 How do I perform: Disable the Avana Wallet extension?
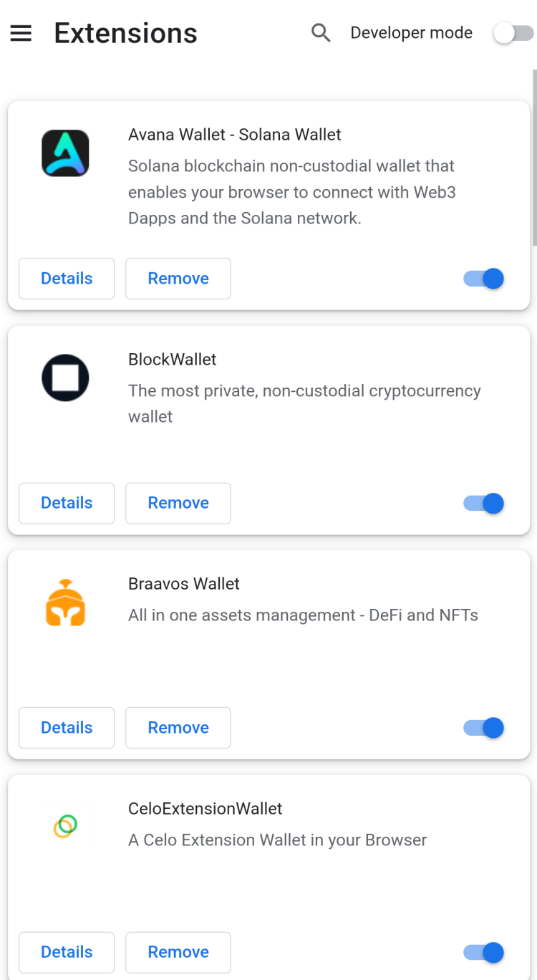tap(484, 279)
